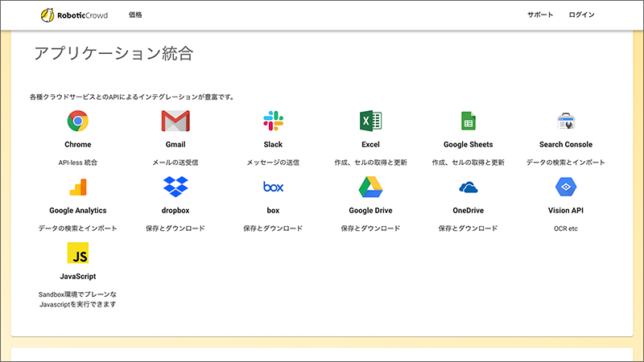Click the Excel spreadsheet icon
Image resolution: width=644 pixels, height=362 pixels.
point(370,121)
